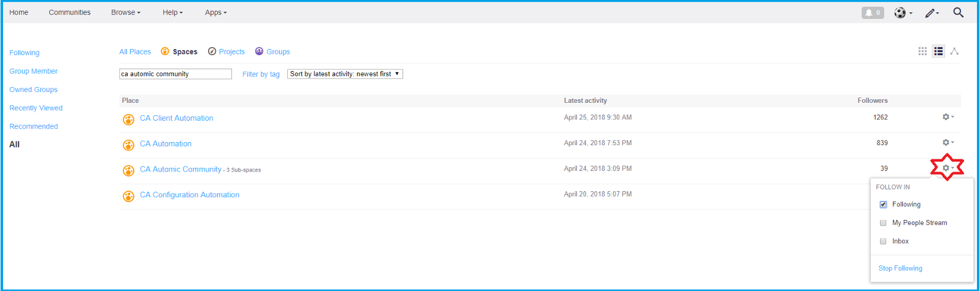Switch to hierarchy tree view
980x291 pixels.
[954, 51]
